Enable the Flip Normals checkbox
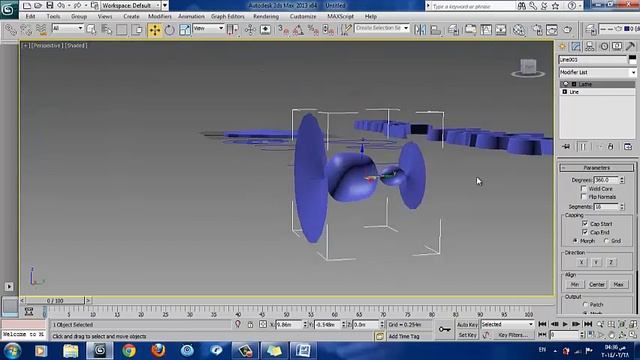640x360 pixels. coord(584,197)
